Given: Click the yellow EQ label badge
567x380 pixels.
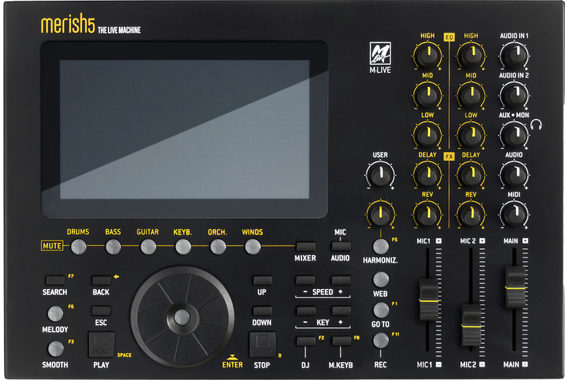Looking at the screenshot, I should pyautogui.click(x=449, y=37).
